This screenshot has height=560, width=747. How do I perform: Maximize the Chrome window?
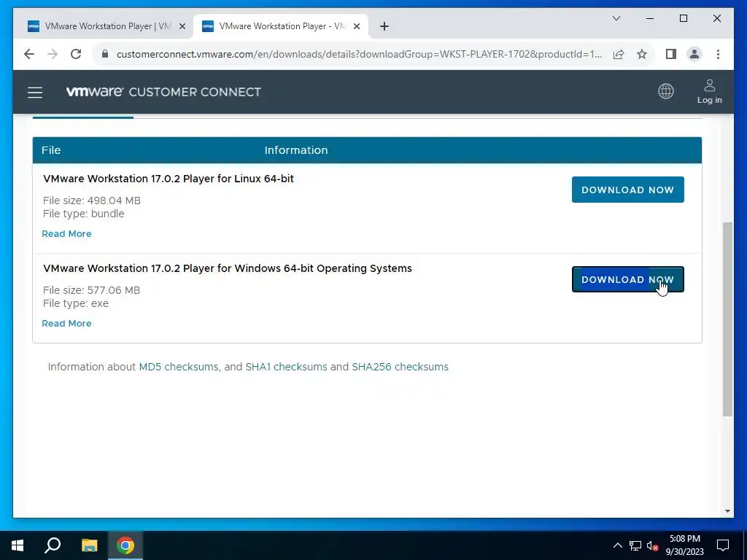pos(683,18)
